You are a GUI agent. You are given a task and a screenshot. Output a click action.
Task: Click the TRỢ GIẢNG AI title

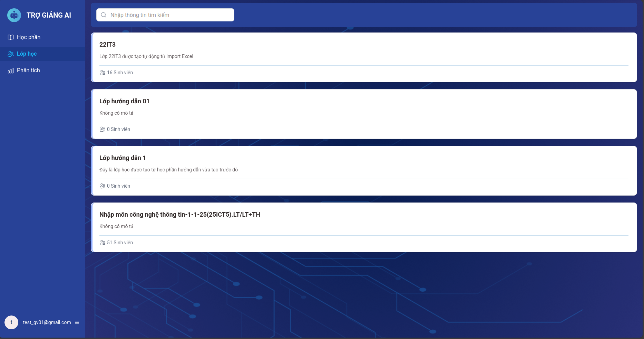click(49, 15)
